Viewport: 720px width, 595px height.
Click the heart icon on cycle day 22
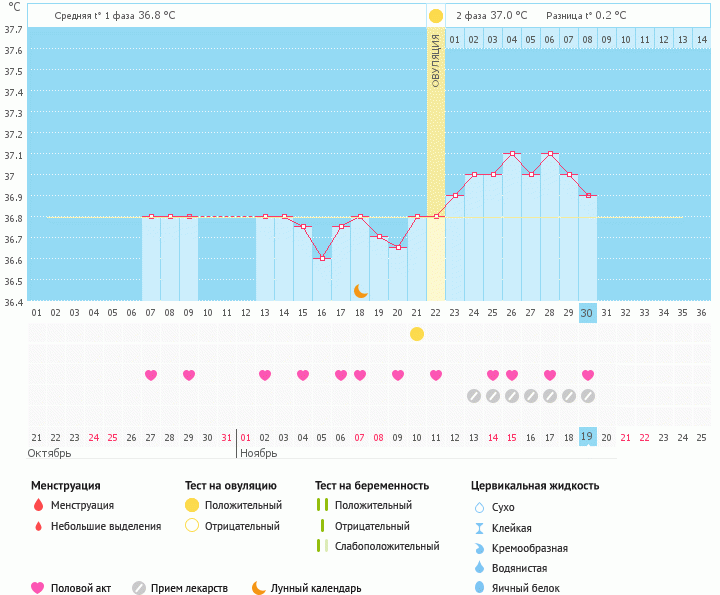[x=436, y=375]
